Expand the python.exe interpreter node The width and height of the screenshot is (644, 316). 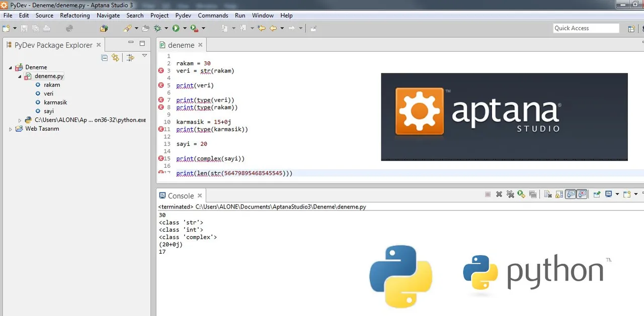point(20,120)
